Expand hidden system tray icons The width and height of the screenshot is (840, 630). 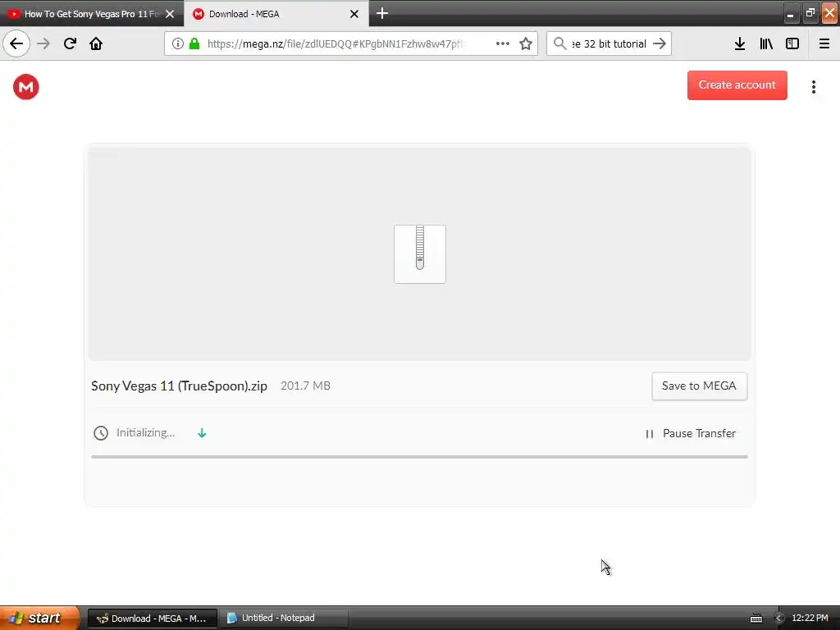tap(778, 619)
